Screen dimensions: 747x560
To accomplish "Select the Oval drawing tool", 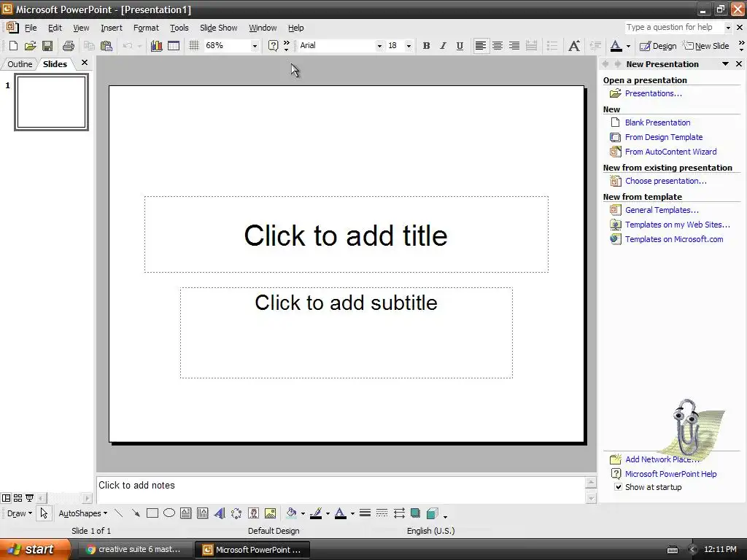I will click(169, 513).
